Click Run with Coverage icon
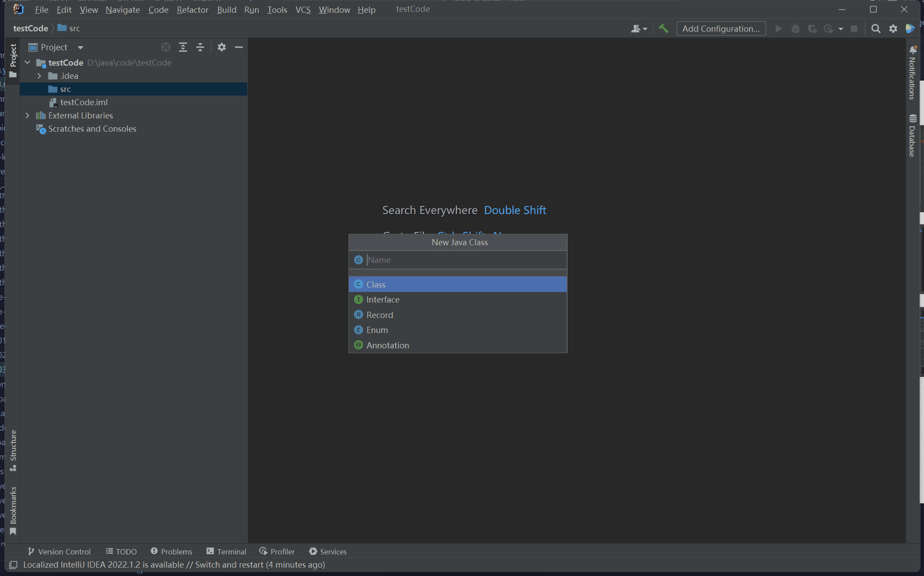924x576 pixels. click(812, 29)
